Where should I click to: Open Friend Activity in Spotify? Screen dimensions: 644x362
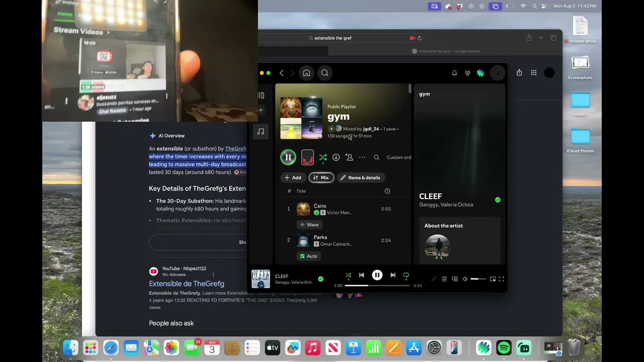tap(467, 73)
